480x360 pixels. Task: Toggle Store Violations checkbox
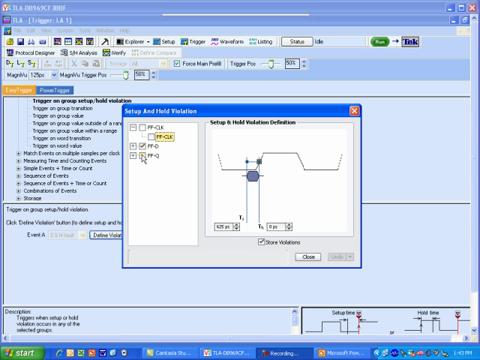coord(261,242)
